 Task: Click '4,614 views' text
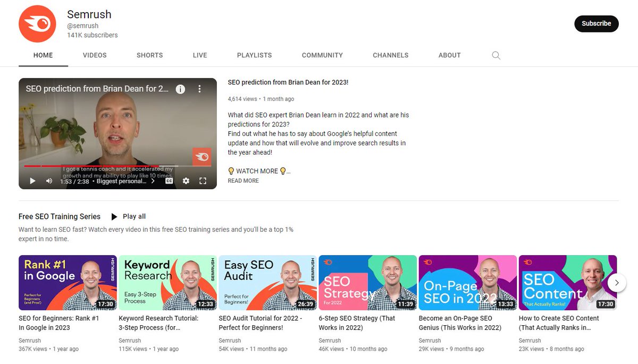242,99
